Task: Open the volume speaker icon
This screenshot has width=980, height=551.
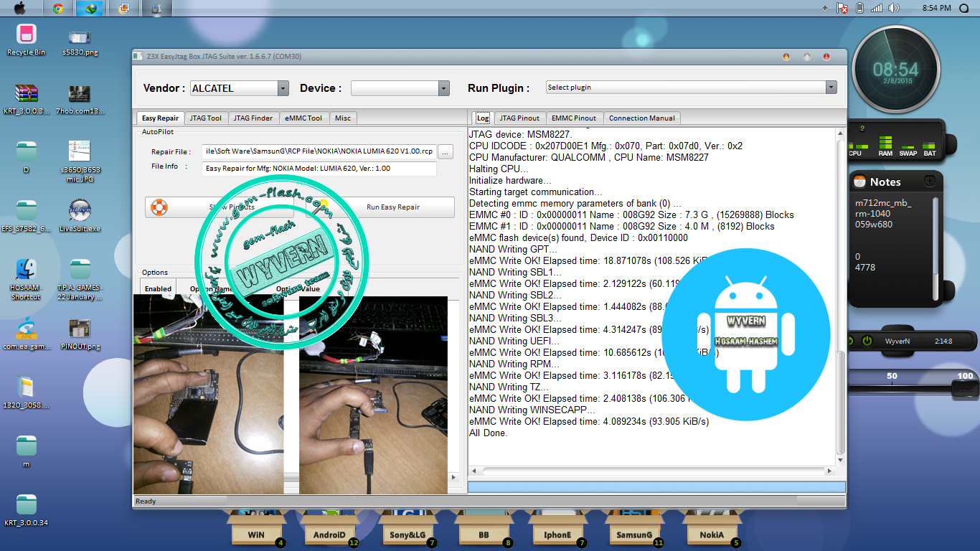Action: coord(893,8)
